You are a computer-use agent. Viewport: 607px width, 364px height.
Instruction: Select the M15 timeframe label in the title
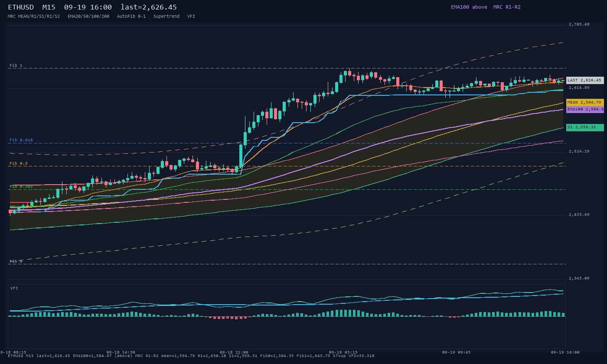tap(49, 7)
